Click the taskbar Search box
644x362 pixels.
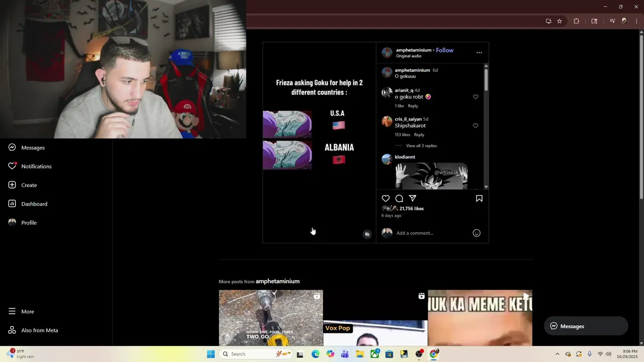257,354
